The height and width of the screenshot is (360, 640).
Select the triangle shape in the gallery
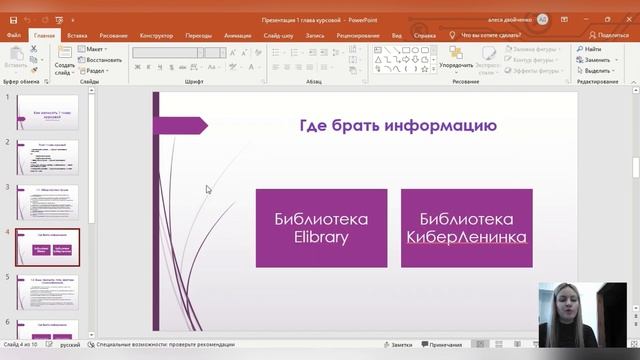(378, 60)
